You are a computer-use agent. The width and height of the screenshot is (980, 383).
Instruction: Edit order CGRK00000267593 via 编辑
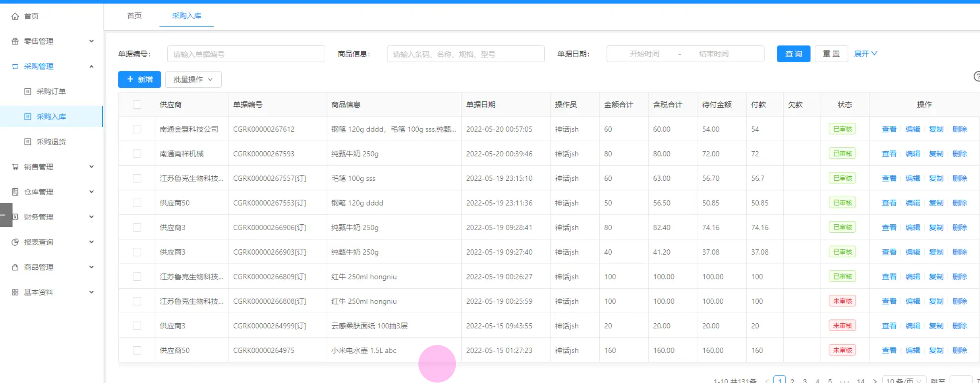point(913,154)
